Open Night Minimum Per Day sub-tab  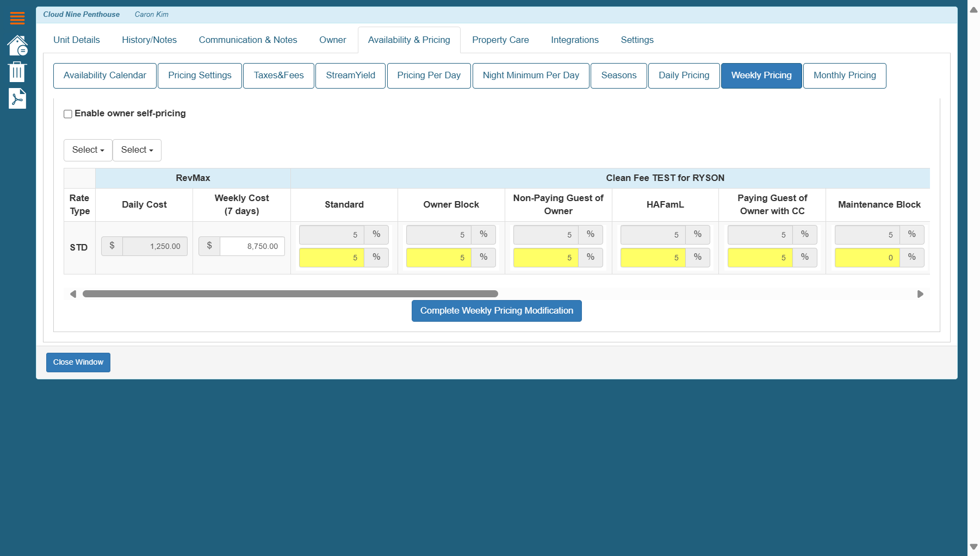pyautogui.click(x=531, y=76)
